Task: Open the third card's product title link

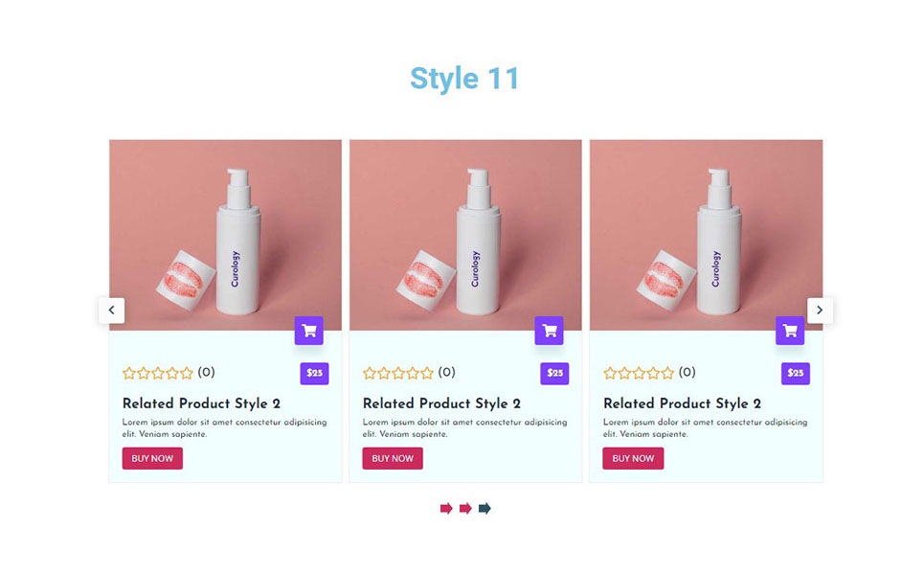Action: click(x=683, y=404)
